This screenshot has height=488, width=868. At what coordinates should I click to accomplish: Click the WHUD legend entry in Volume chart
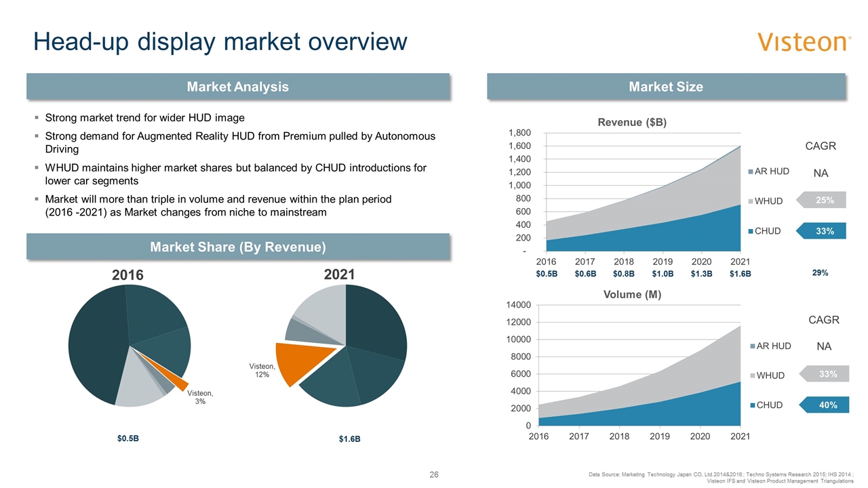[x=768, y=375]
